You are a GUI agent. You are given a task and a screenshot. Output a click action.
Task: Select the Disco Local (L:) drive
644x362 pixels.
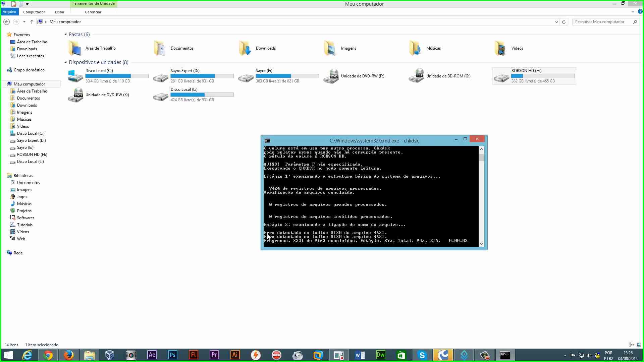(193, 95)
